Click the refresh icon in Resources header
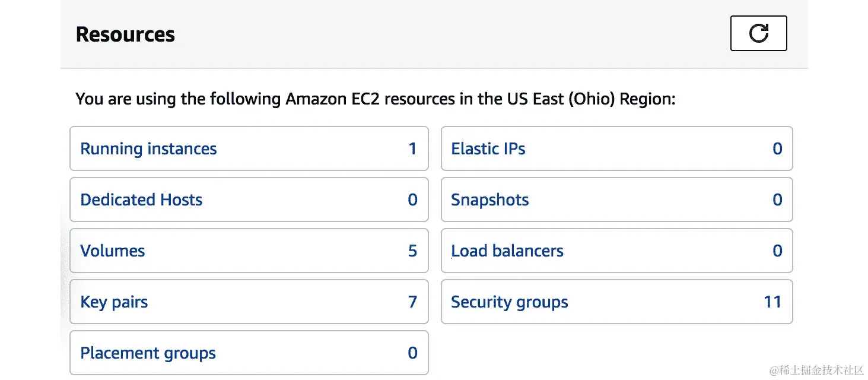 point(758,33)
